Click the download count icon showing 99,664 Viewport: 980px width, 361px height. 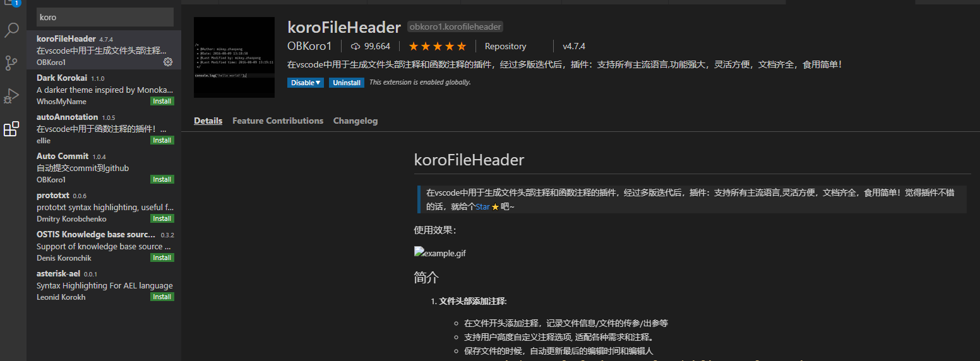click(x=356, y=46)
